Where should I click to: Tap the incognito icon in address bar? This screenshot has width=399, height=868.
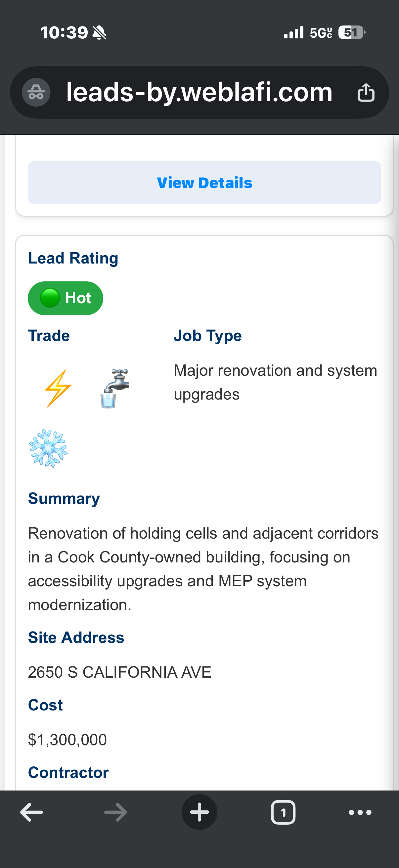[x=36, y=92]
